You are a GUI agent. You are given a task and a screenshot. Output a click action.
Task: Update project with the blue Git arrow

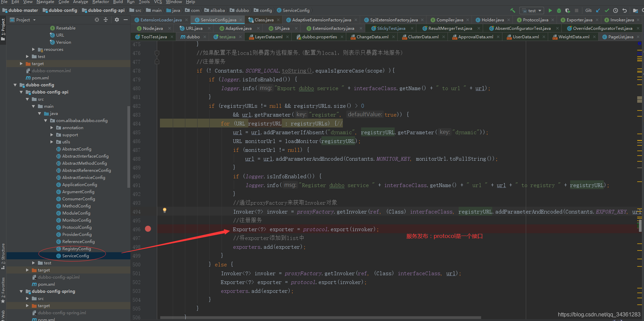point(598,11)
